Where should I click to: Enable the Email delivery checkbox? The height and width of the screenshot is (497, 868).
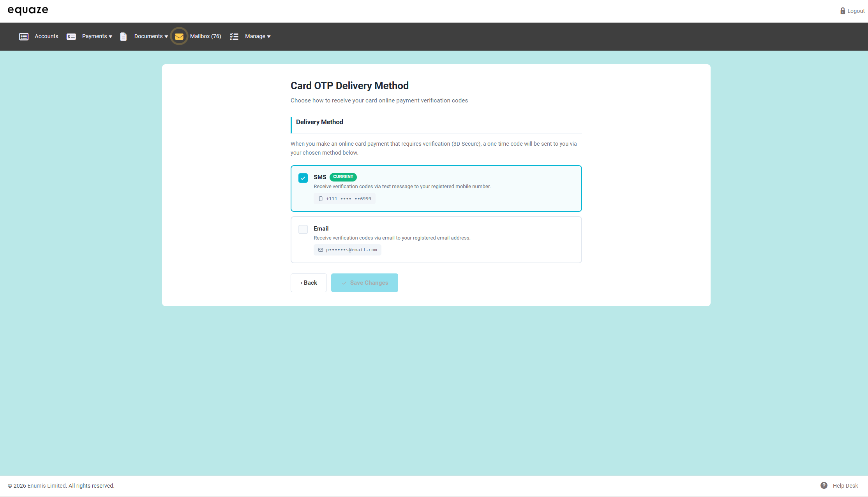point(303,229)
